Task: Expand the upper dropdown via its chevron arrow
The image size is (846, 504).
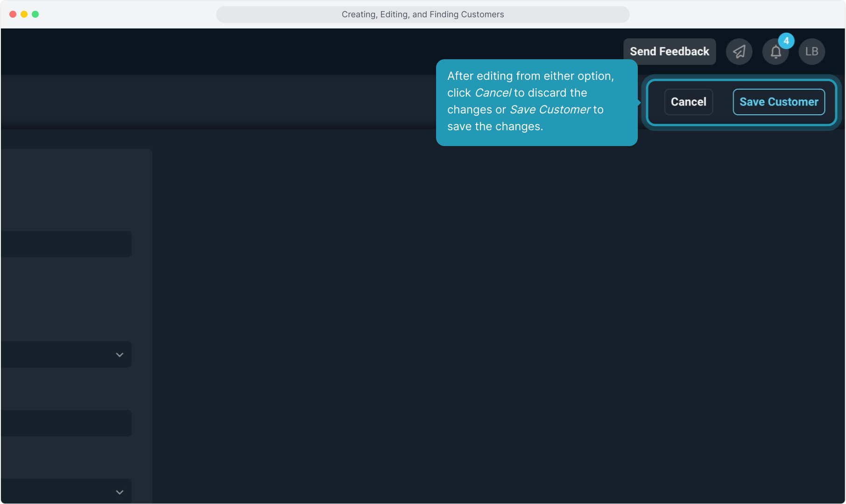Action: point(120,355)
